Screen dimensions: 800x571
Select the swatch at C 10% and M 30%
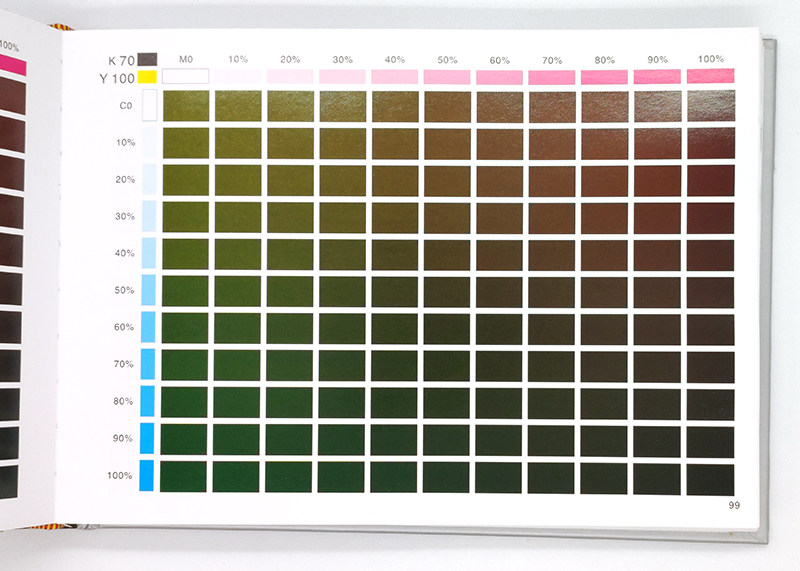click(x=343, y=143)
